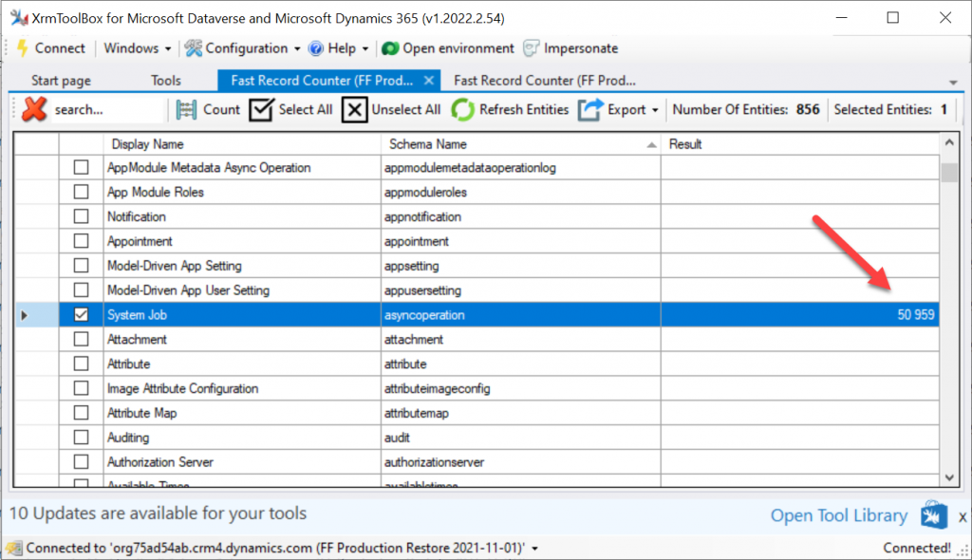
Task: Tick the Authorization Server checkbox
Action: pos(82,462)
